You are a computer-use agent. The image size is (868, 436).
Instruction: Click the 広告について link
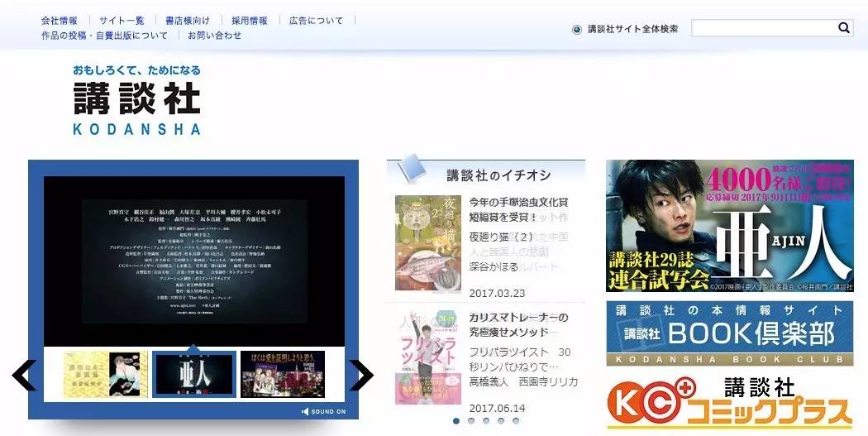pos(316,21)
